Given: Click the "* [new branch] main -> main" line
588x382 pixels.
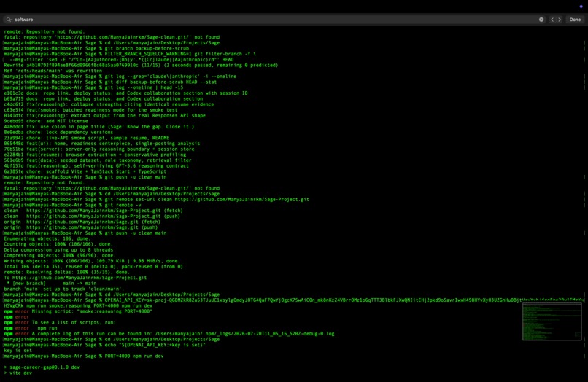Looking at the screenshot, I should coord(51,284).
